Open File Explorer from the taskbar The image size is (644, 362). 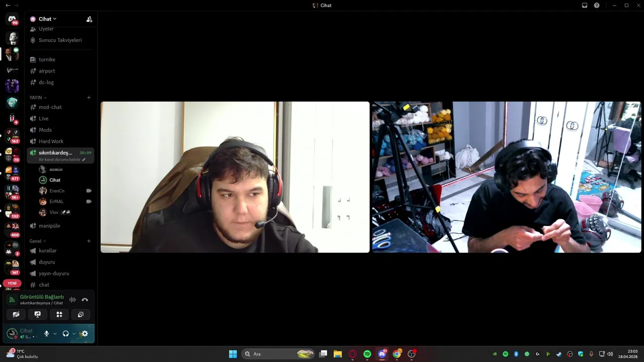pos(338,354)
